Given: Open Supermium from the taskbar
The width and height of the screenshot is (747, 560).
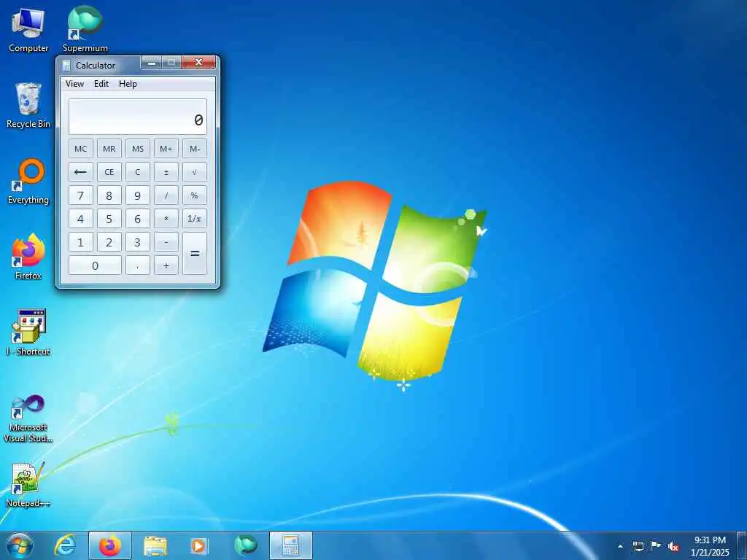Looking at the screenshot, I should (x=245, y=545).
